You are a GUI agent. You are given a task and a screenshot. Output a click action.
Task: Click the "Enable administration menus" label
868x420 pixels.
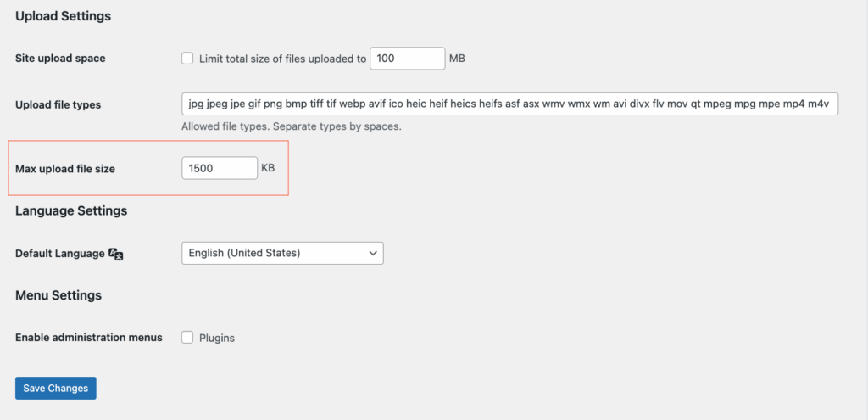(x=88, y=338)
